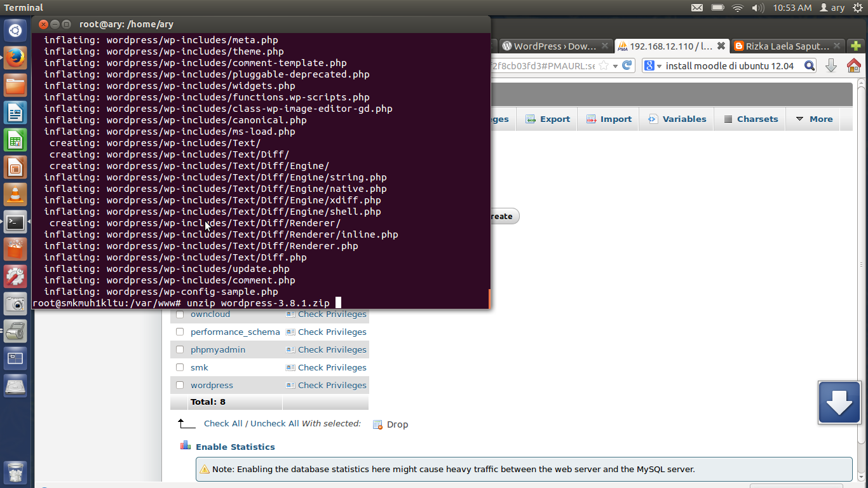868x488 pixels.
Task: Click the Drop icon for selected databases
Action: coord(377,424)
